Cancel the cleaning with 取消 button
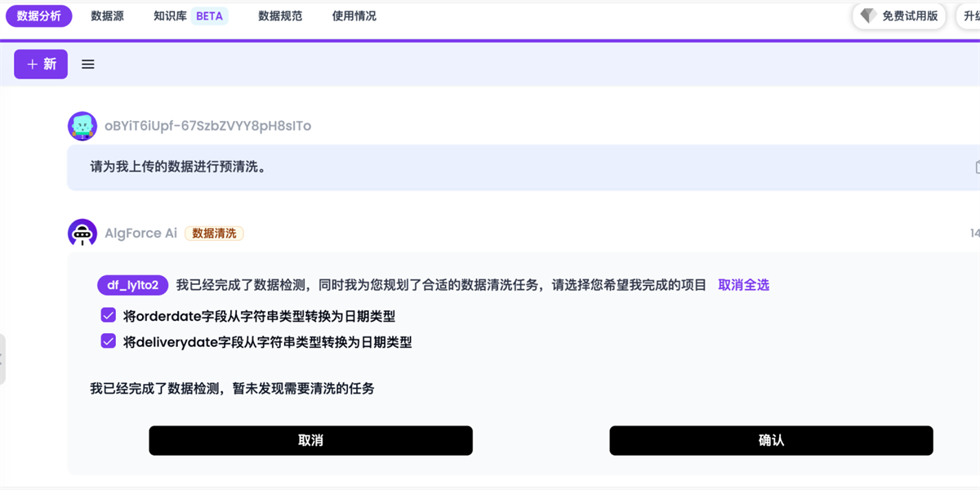 pyautogui.click(x=310, y=440)
